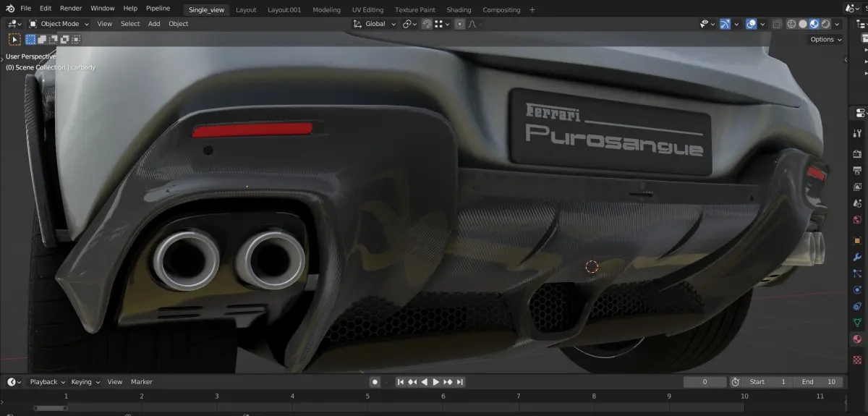Switch to Shading workspace tab

(x=459, y=9)
